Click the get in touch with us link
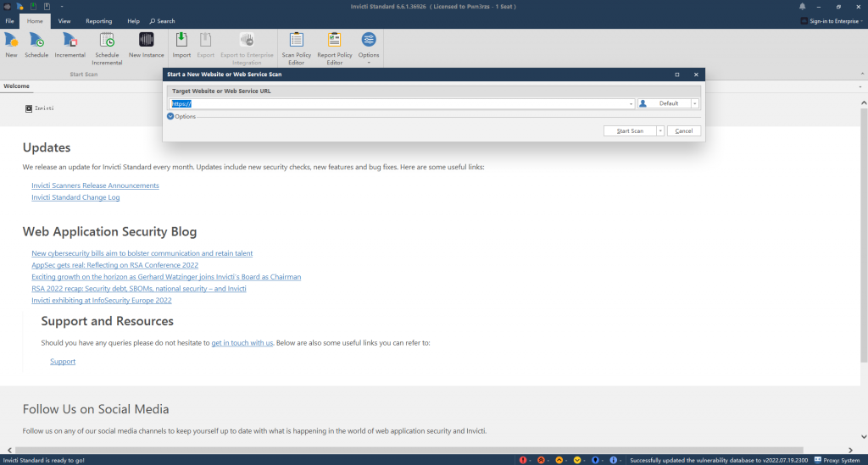868x465 pixels. pos(242,343)
